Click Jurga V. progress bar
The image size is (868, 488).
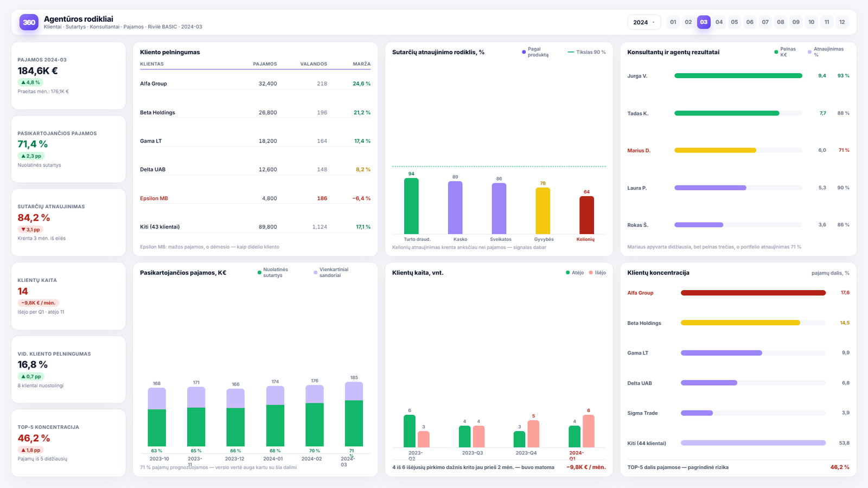click(x=738, y=76)
